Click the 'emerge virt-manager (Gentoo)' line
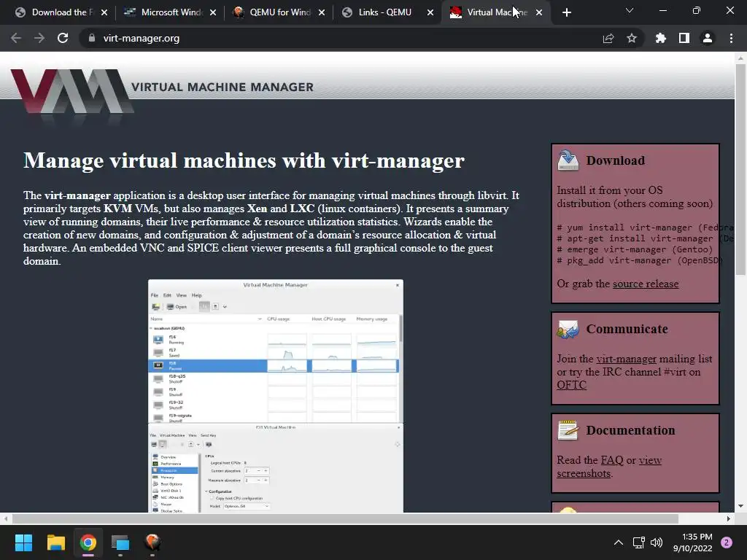This screenshot has height=560, width=747. (635, 249)
